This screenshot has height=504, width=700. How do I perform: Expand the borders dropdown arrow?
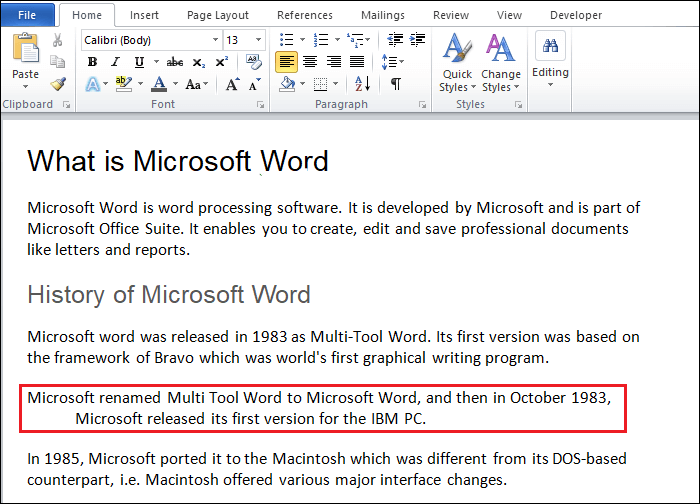click(x=335, y=84)
